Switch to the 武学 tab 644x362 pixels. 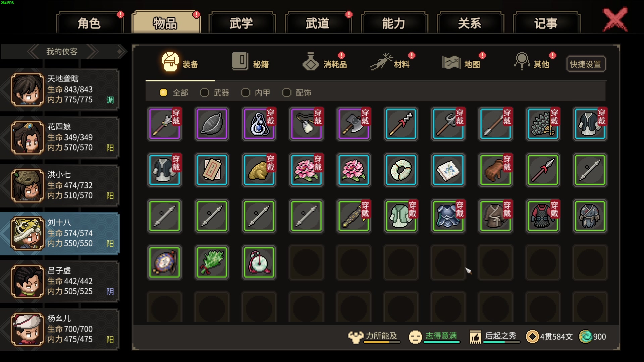(241, 23)
